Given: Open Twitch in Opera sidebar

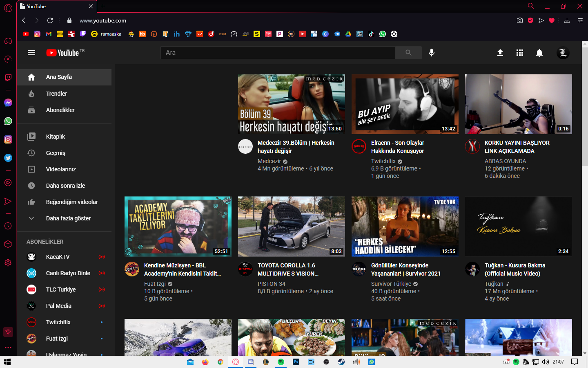Looking at the screenshot, I should tap(8, 77).
